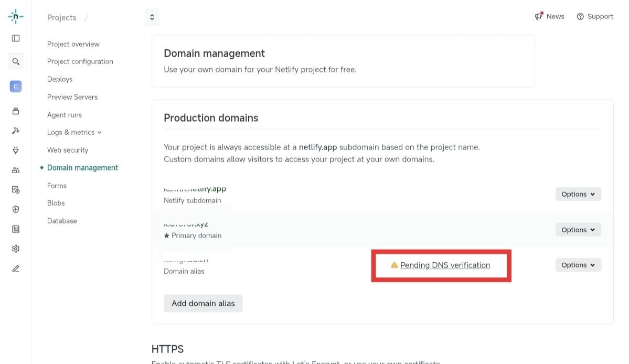
Task: Click the 'Domain alias' label
Action: pyautogui.click(x=184, y=271)
